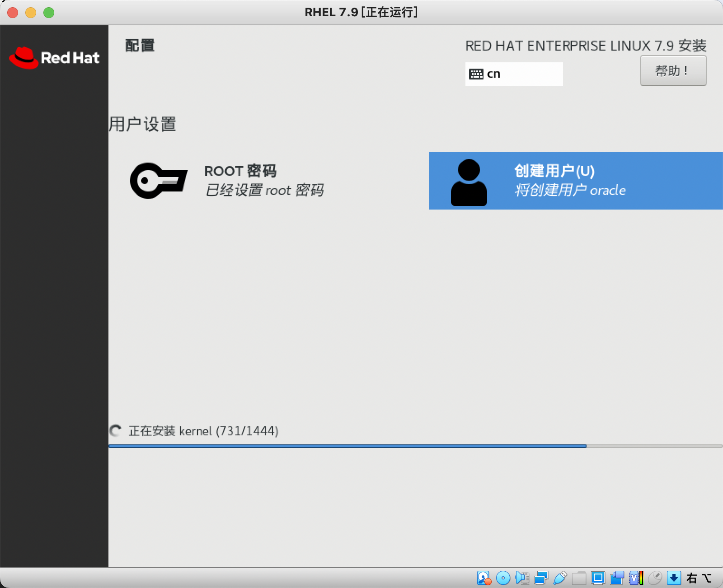Click the cn keyboard layout field
This screenshot has height=588, width=723.
(514, 74)
